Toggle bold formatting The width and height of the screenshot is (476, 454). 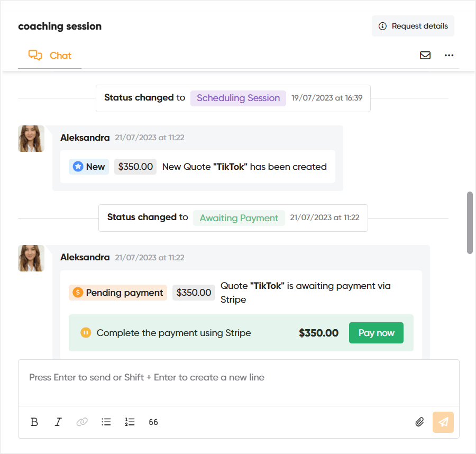point(34,422)
